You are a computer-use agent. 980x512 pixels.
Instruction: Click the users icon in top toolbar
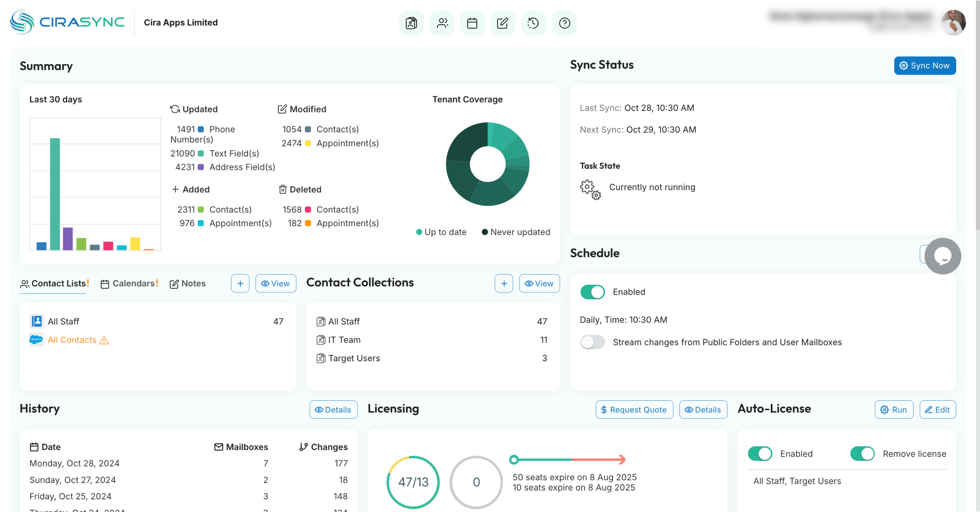coord(442,23)
